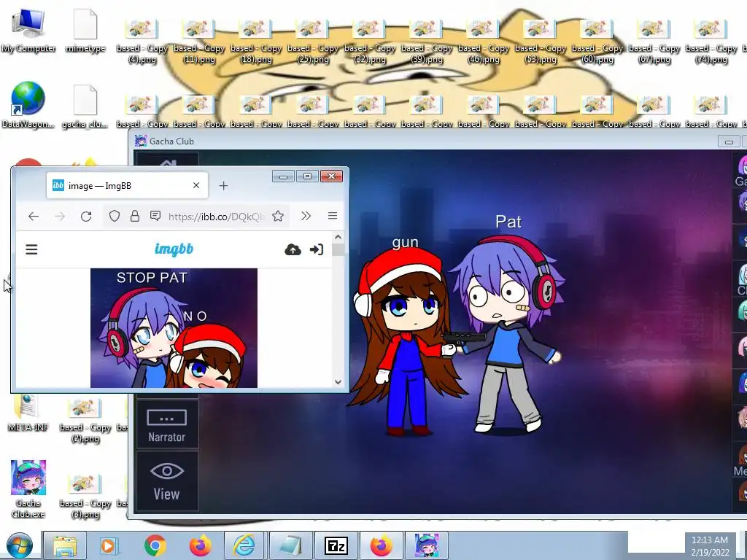
Task: Show site security padlock info
Action: tap(135, 216)
